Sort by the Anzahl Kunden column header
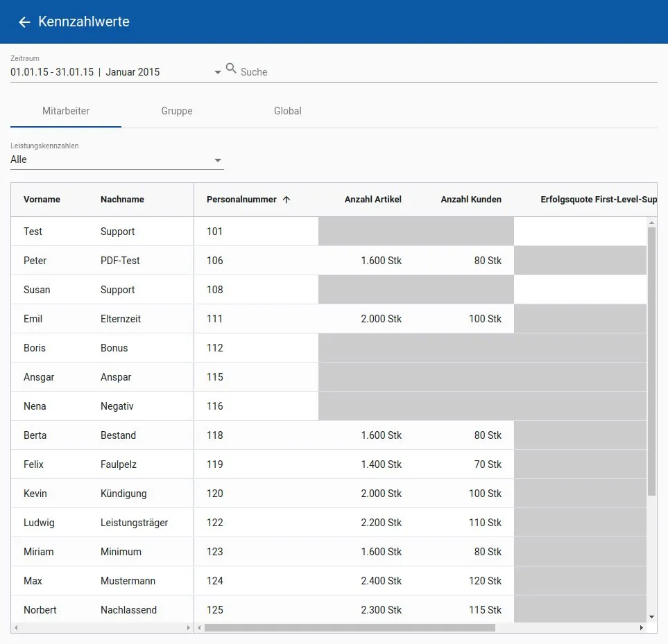Screen dimensions: 668x644 click(x=470, y=199)
